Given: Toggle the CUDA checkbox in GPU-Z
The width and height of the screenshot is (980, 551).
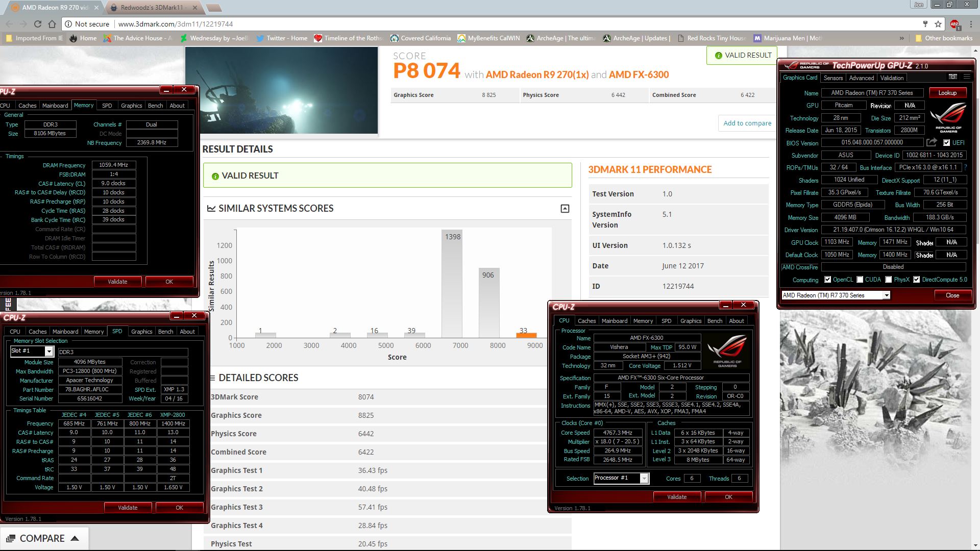Looking at the screenshot, I should [x=860, y=280].
